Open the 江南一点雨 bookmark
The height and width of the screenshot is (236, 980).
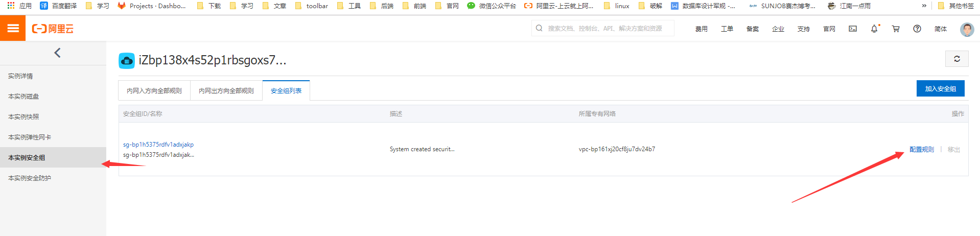point(849,6)
